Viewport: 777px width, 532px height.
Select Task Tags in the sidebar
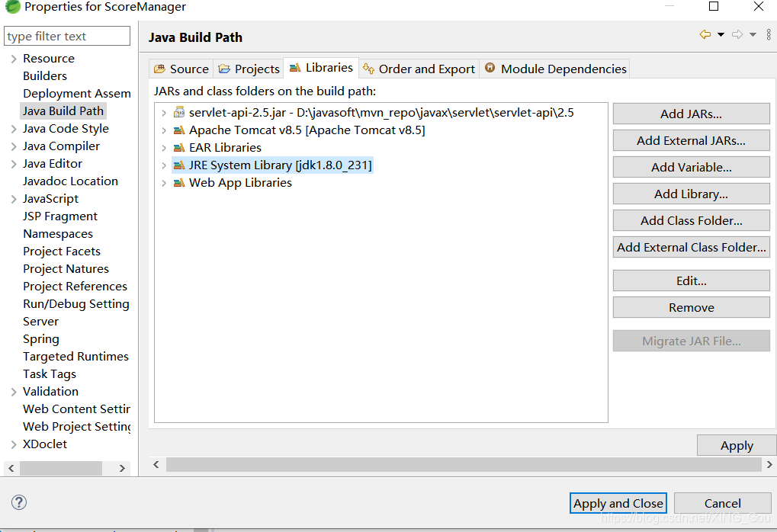point(50,374)
